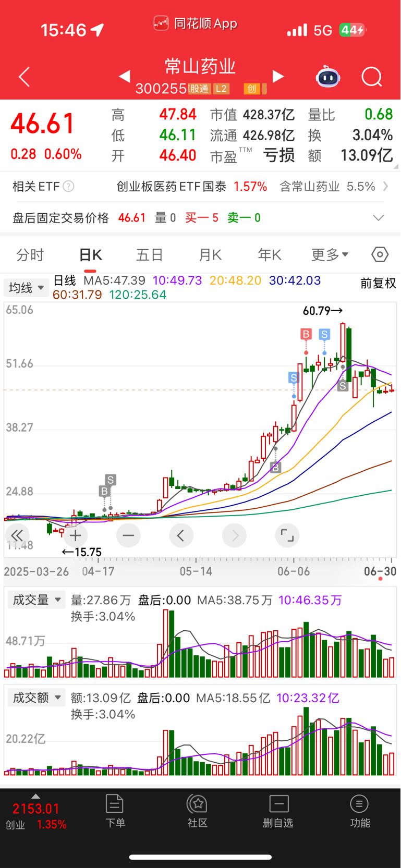401x868 pixels.
Task: Switch to 五日 tab
Action: 150,254
